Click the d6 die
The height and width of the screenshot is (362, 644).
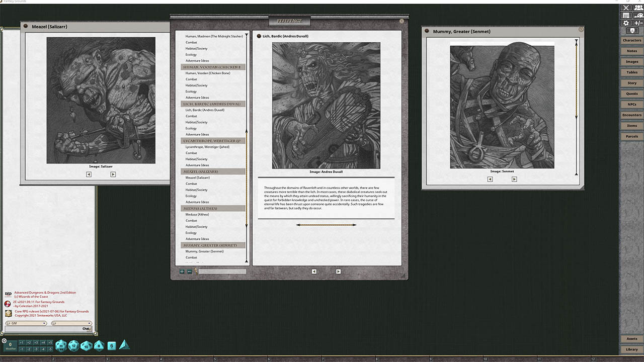(x=112, y=345)
